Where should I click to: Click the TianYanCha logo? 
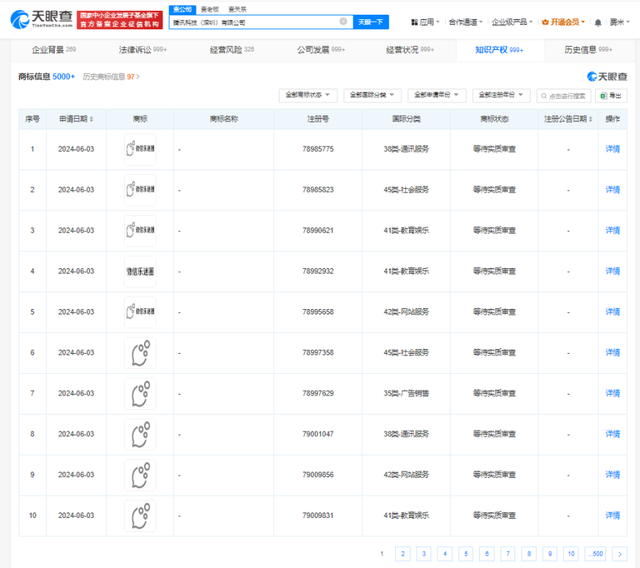click(x=41, y=19)
